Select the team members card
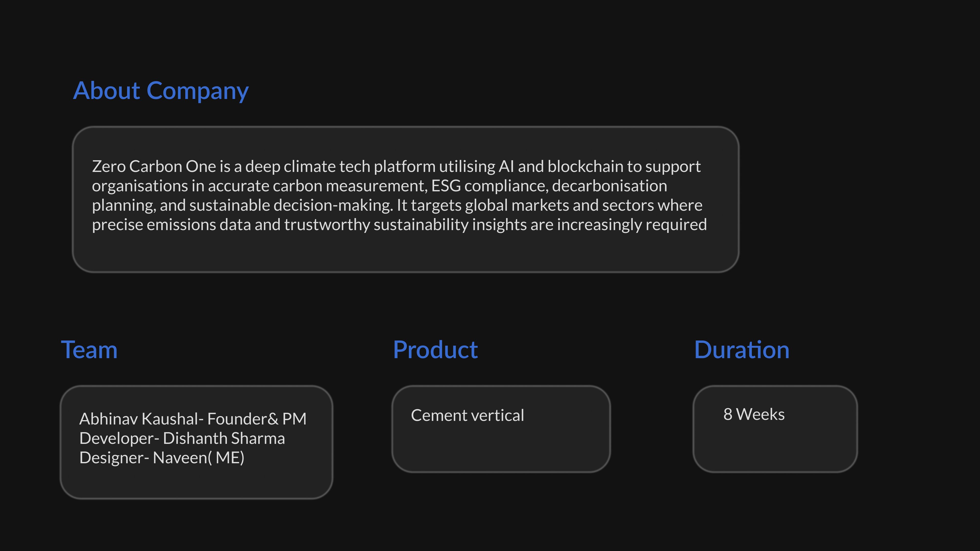Screen dimensions: 980x551 point(196,442)
